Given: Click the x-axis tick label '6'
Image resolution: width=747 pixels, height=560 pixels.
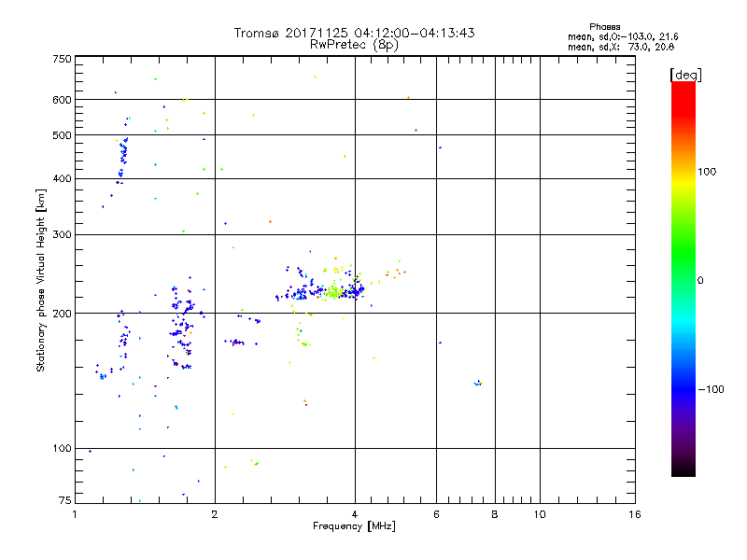Looking at the screenshot, I should point(436,514).
